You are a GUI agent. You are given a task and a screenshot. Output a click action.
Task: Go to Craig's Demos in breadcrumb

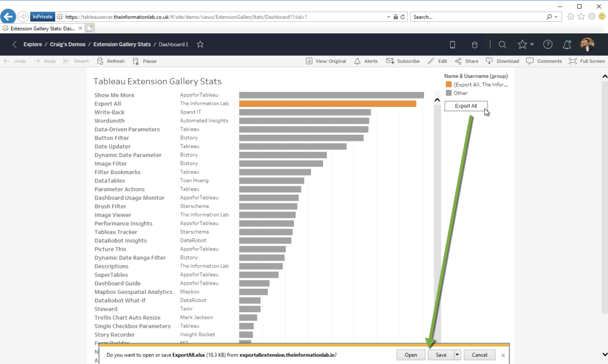pyautogui.click(x=68, y=44)
